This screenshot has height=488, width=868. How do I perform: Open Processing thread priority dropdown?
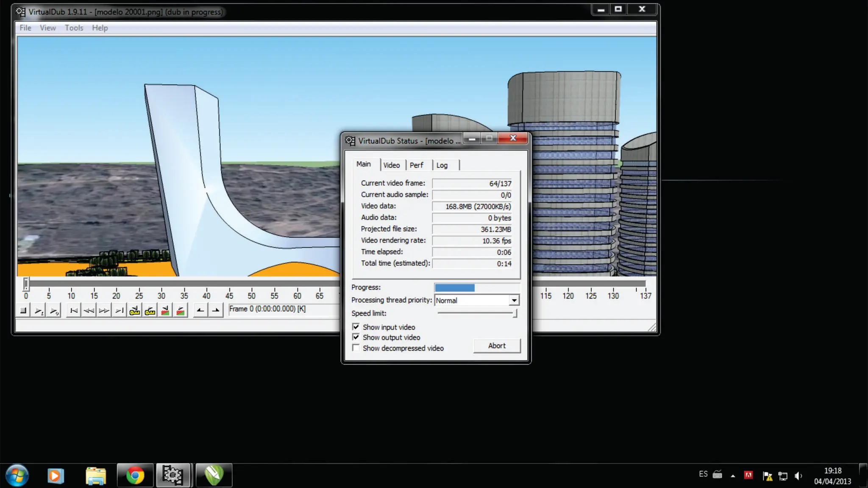[x=514, y=300]
